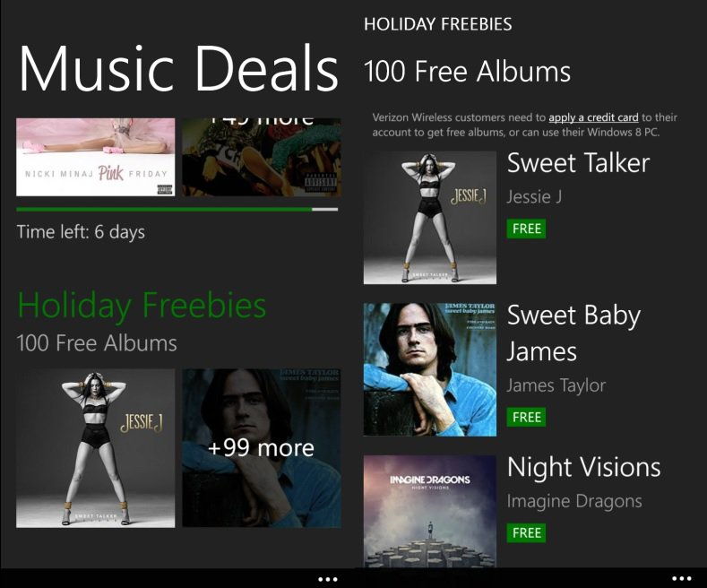Image resolution: width=707 pixels, height=588 pixels.
Task: Open the left app bar ellipsis menu
Action: coord(328,579)
